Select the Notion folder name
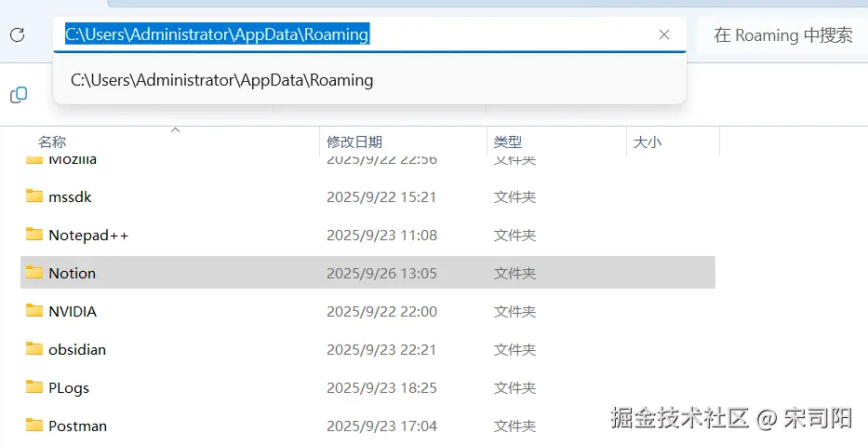Image resolution: width=868 pixels, height=446 pixels. pyautogui.click(x=72, y=273)
